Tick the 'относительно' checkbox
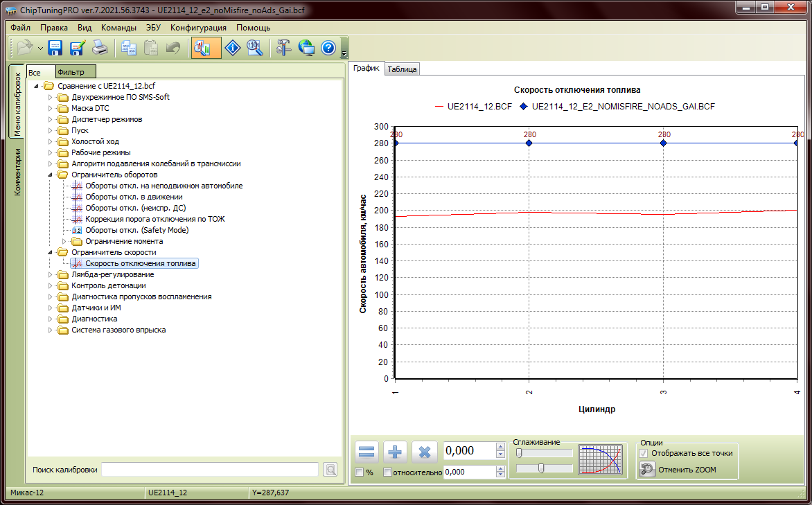Viewport: 812px width, 505px height. coord(388,472)
